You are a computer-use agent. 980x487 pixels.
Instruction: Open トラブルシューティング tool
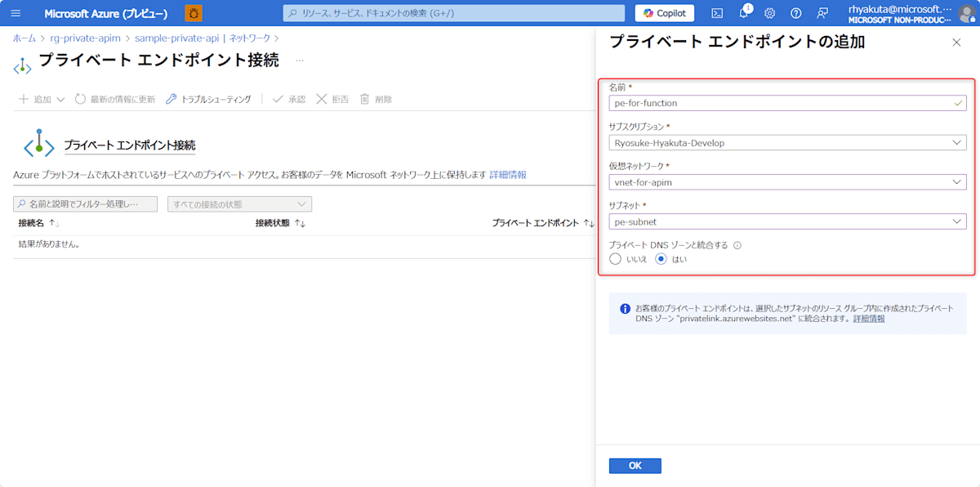[208, 99]
